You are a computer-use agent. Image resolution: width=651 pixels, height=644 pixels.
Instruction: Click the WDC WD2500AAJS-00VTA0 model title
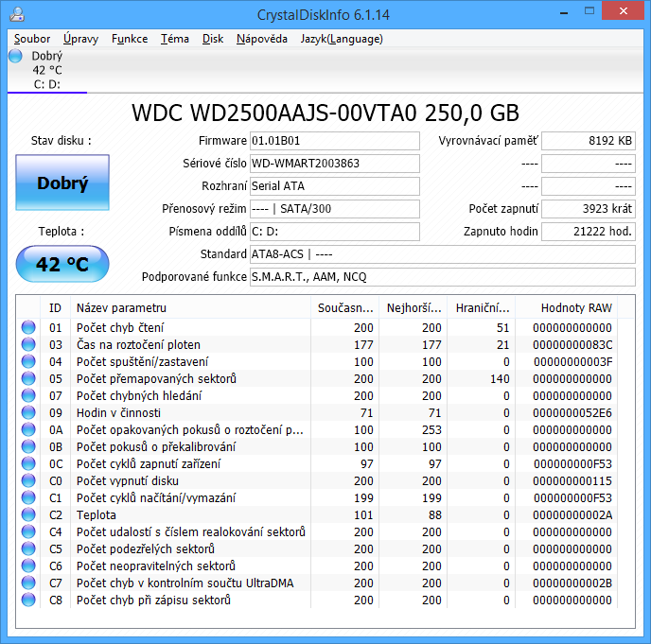(325, 113)
